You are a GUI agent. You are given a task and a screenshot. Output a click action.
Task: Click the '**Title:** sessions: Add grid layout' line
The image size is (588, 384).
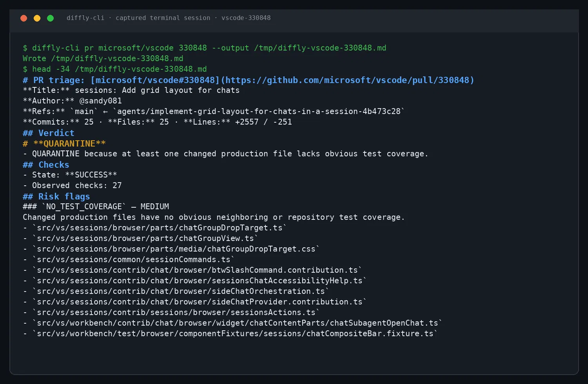pos(131,90)
